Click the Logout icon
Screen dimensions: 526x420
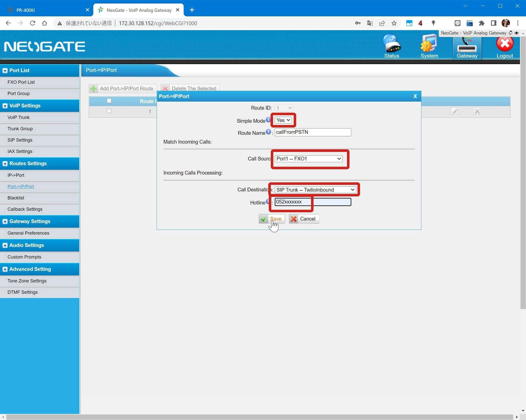click(505, 47)
